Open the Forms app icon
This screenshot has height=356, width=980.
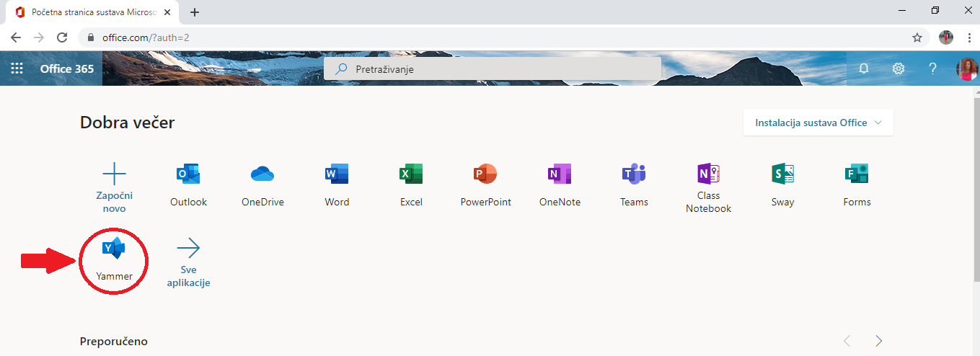(x=857, y=174)
